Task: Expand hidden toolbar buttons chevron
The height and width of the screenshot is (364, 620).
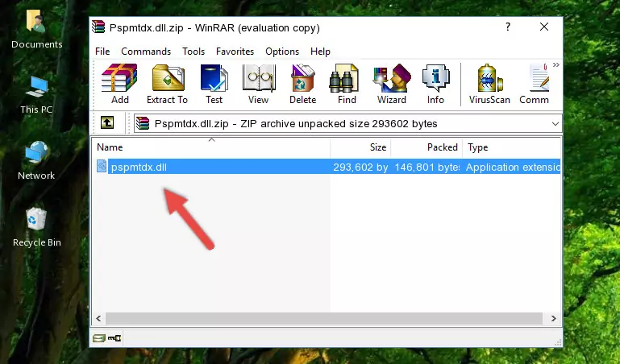Action: pos(556,65)
